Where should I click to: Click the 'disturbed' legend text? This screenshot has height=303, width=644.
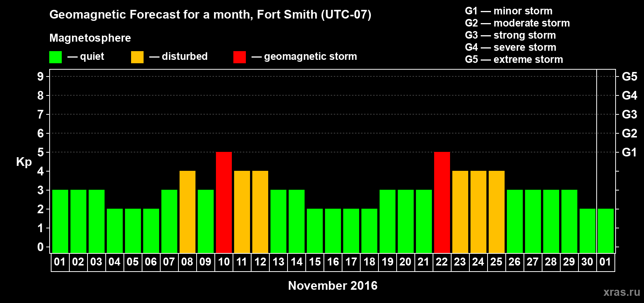pyautogui.click(x=184, y=56)
